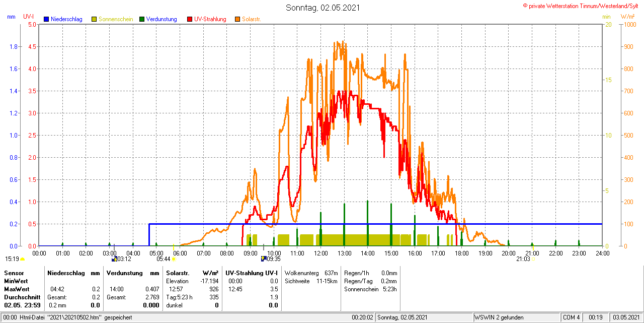The width and height of the screenshot is (644, 323).
Task: Click the 12:00 tick on the time axis
Action: pos(320,253)
